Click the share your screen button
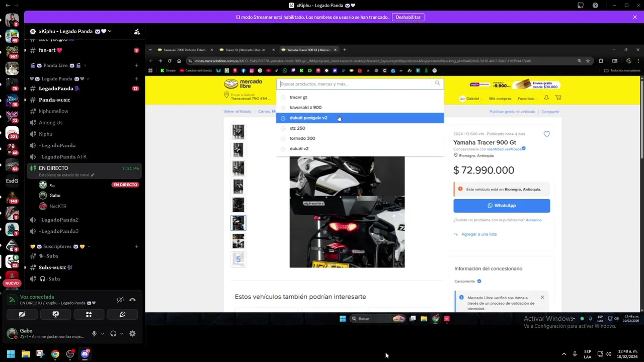This screenshot has width=644, height=362. (55, 314)
